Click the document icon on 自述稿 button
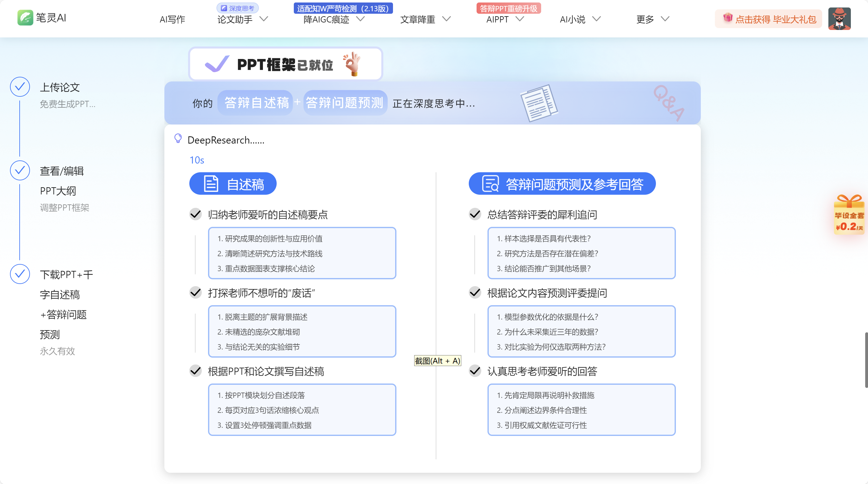The width and height of the screenshot is (868, 484). click(x=211, y=184)
